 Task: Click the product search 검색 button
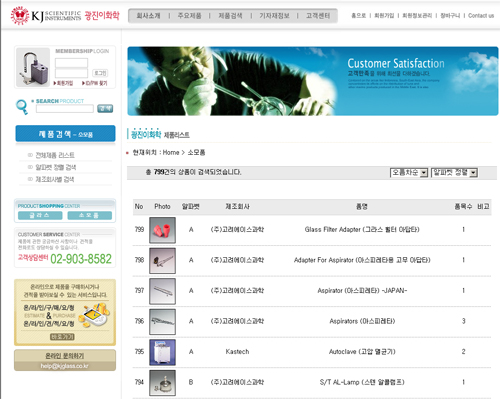[105, 108]
